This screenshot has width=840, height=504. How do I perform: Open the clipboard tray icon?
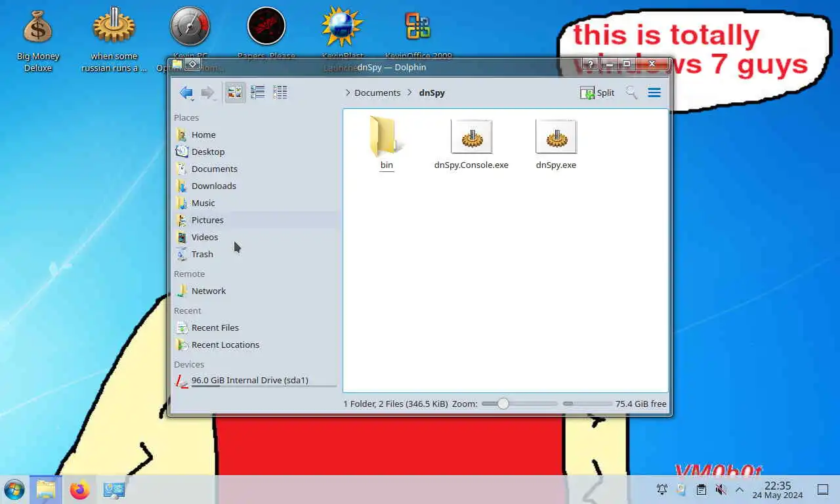tap(702, 490)
